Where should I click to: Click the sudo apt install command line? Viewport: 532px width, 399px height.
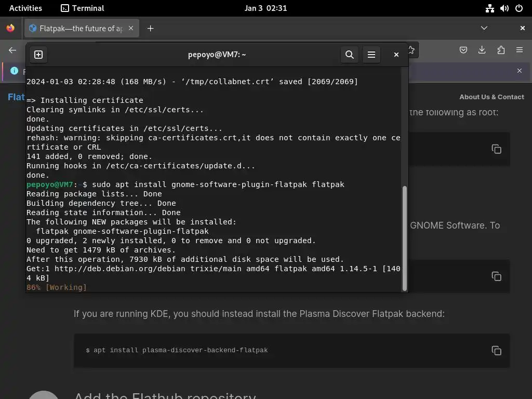[185, 184]
